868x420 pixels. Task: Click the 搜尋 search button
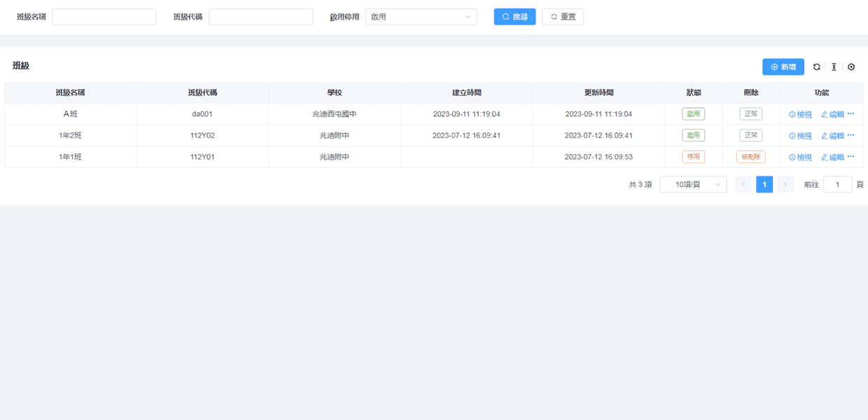tap(514, 17)
